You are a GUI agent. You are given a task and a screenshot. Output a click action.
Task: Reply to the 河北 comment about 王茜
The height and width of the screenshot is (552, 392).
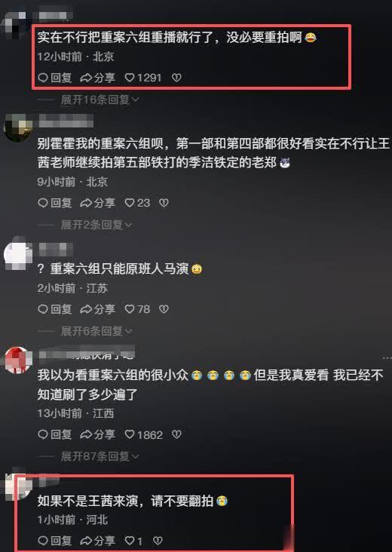coord(54,541)
